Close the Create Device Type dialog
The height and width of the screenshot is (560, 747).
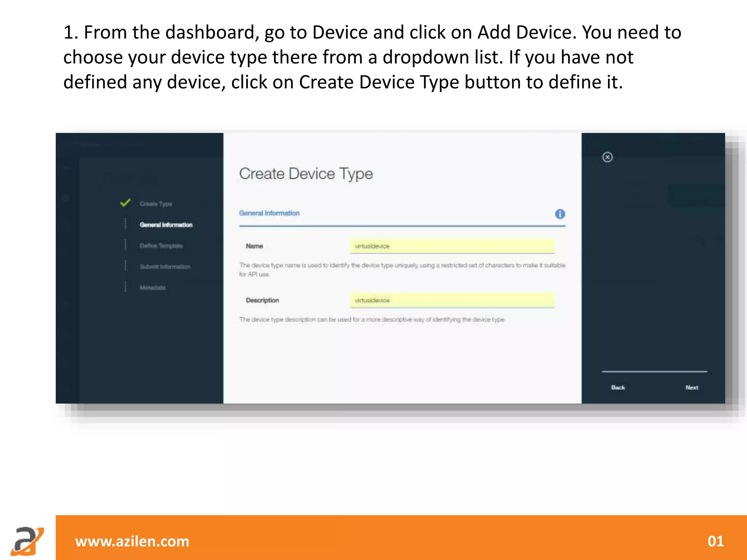[x=607, y=157]
